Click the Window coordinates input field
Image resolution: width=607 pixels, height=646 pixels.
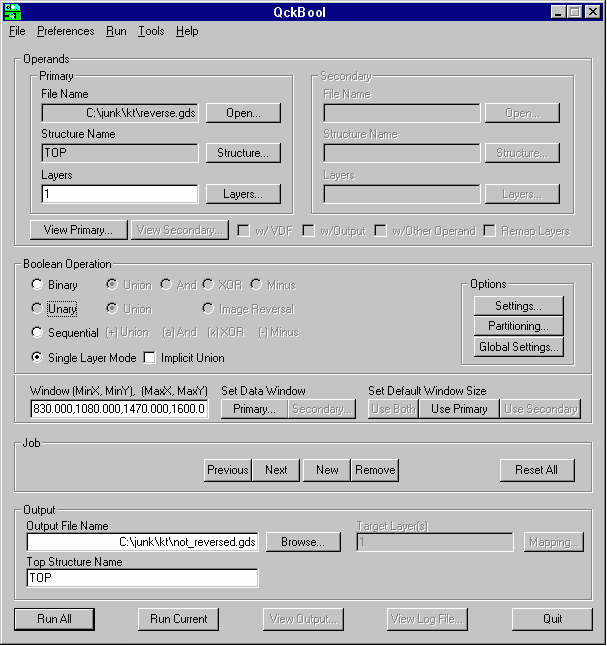click(119, 409)
